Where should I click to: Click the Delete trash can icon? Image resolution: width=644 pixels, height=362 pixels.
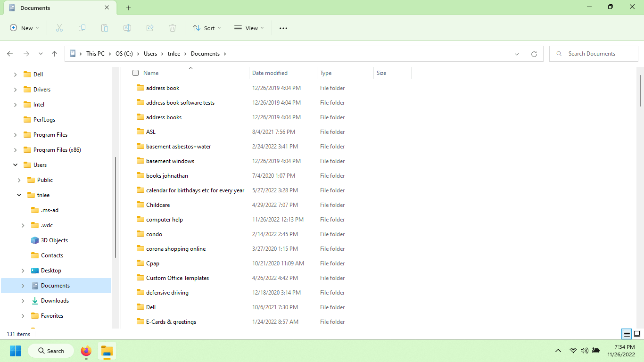click(173, 28)
